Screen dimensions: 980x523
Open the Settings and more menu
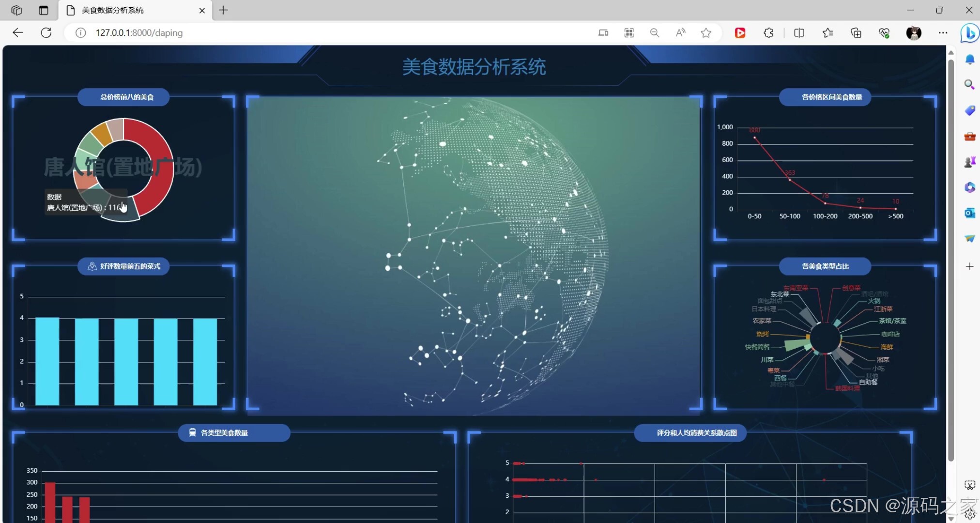coord(943,33)
